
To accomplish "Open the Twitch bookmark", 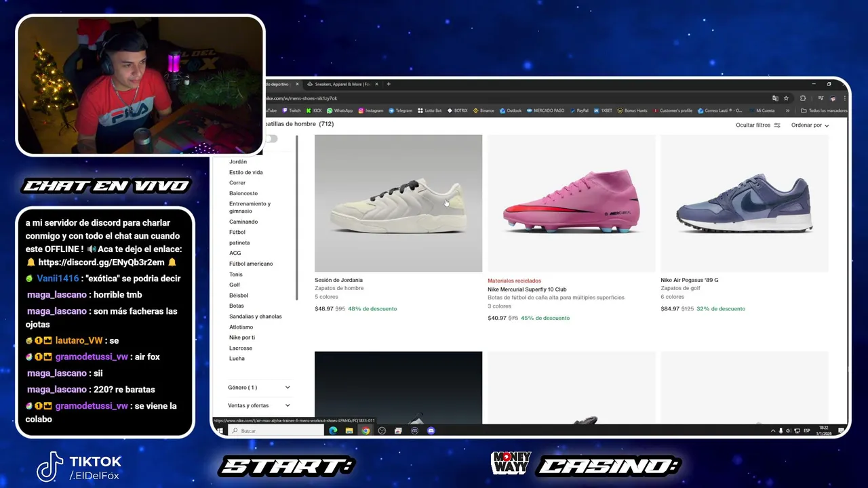I will pos(291,110).
